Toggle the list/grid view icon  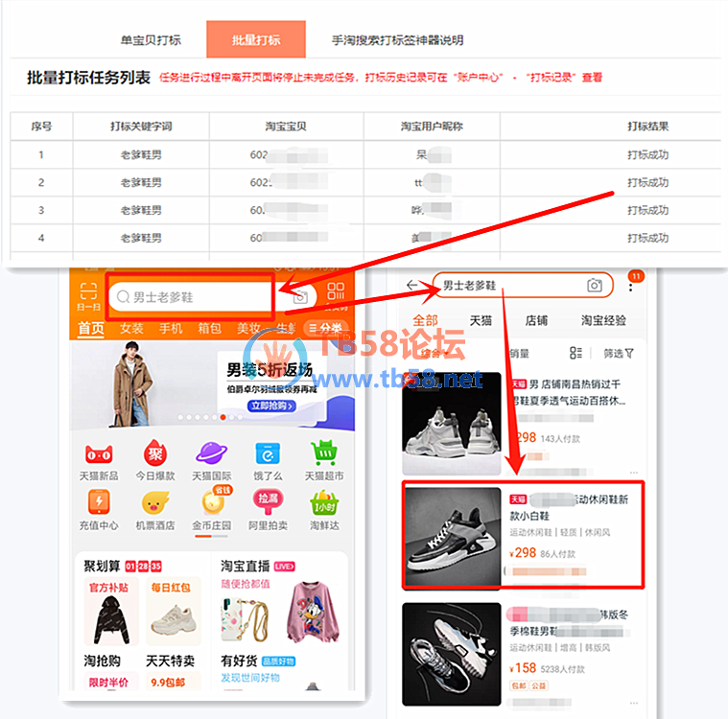click(575, 353)
